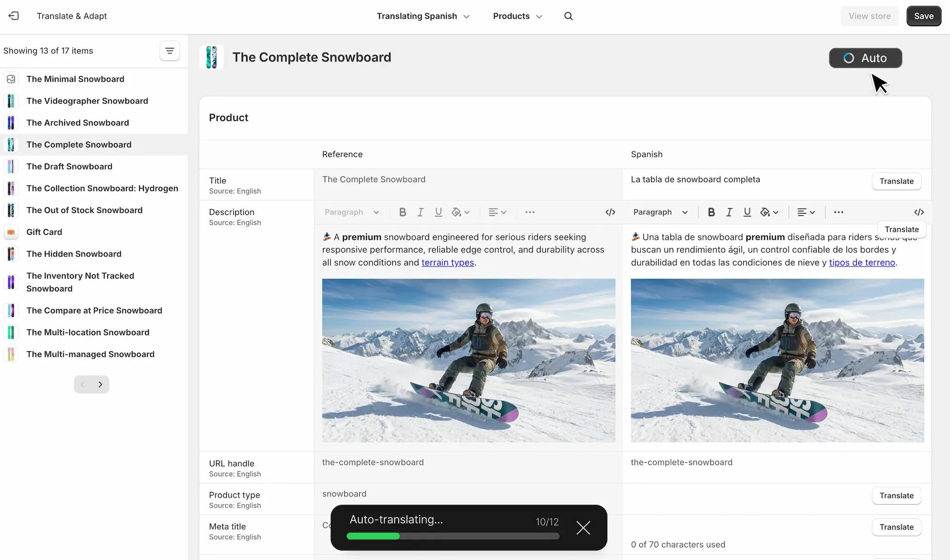
Task: Click the underline icon in the Spanish editor
Action: 747,212
